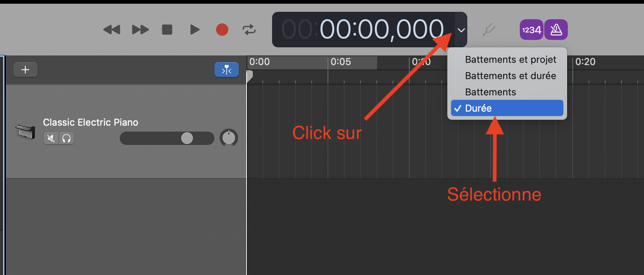This screenshot has width=644, height=275.
Task: Click the rewind transport button
Action: click(x=112, y=30)
